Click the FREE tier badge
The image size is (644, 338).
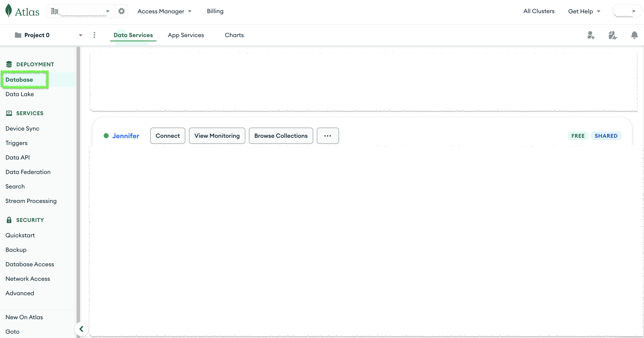point(578,136)
